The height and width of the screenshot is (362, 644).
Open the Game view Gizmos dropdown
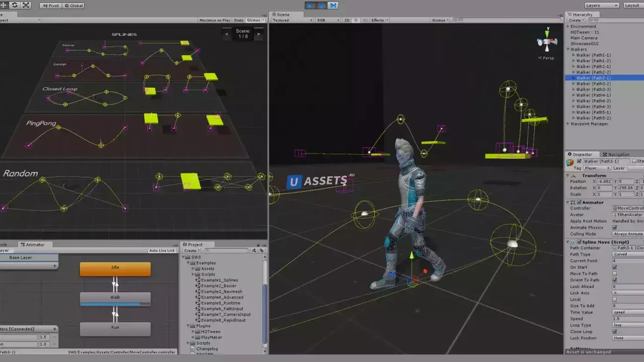point(255,20)
